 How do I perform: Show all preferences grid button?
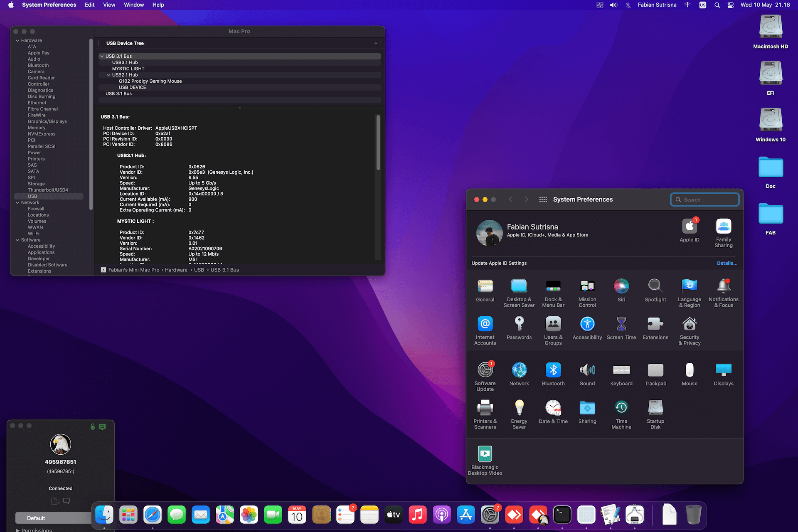click(x=543, y=199)
